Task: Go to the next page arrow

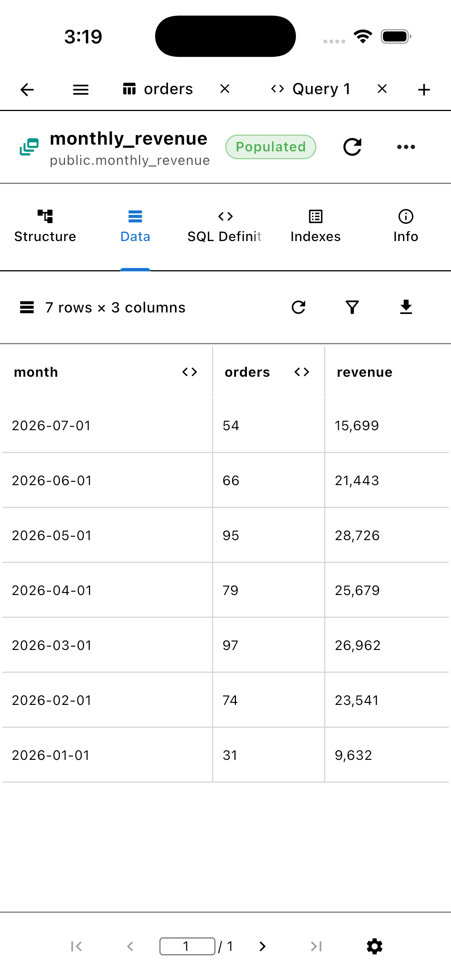Action: [262, 946]
